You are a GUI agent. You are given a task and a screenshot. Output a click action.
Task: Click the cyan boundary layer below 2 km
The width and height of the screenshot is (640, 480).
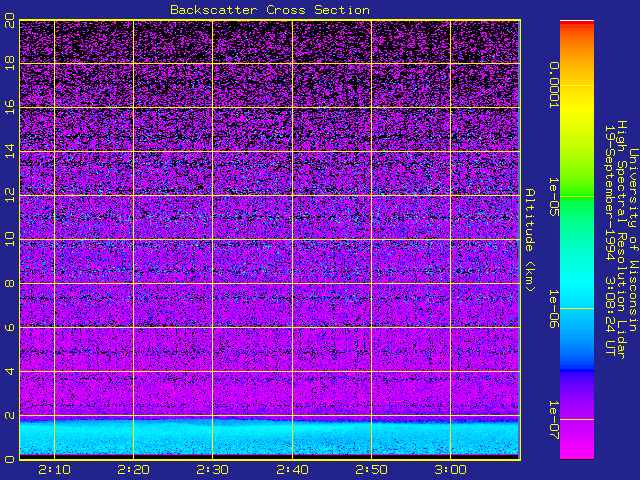tap(269, 437)
